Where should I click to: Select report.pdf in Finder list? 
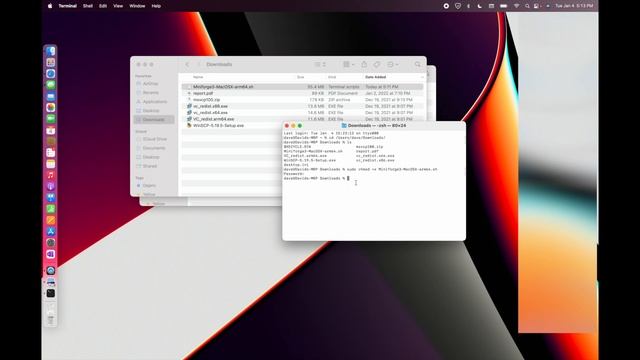coord(302,93)
